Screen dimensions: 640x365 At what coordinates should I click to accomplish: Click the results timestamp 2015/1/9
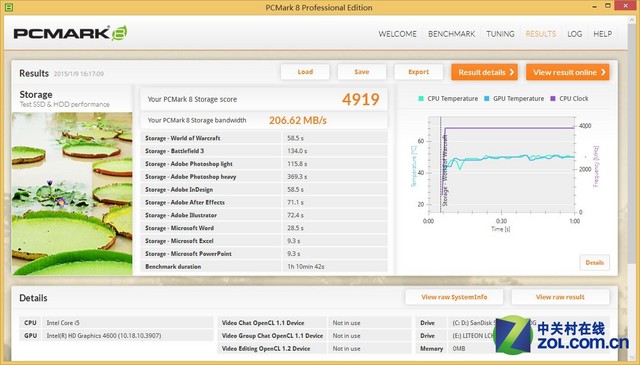79,74
